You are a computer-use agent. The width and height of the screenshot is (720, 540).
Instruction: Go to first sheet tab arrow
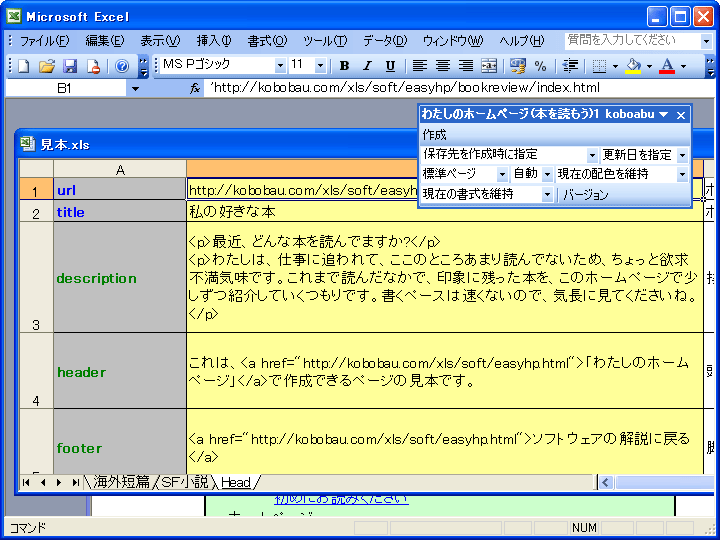[26, 482]
